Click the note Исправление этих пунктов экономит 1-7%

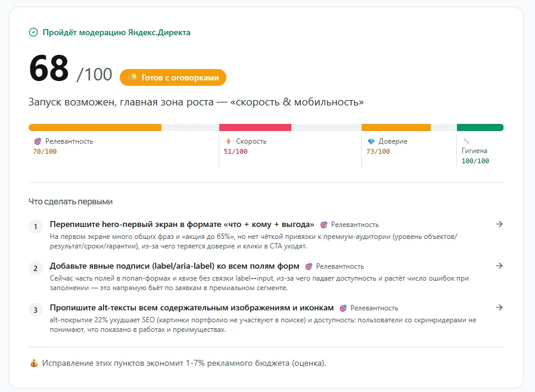(x=184, y=363)
